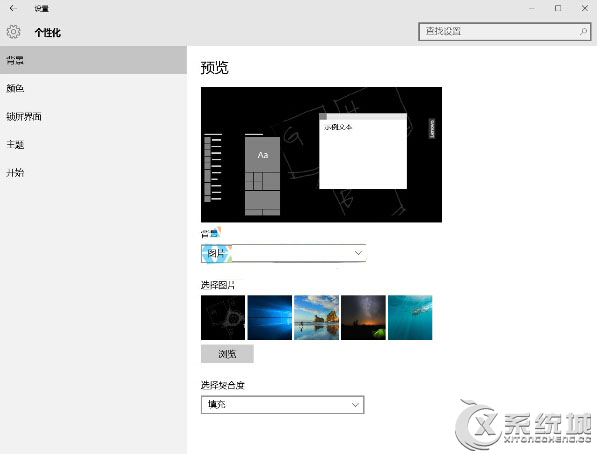Open the 开始 settings page
This screenshot has width=597, height=454.
(93, 173)
